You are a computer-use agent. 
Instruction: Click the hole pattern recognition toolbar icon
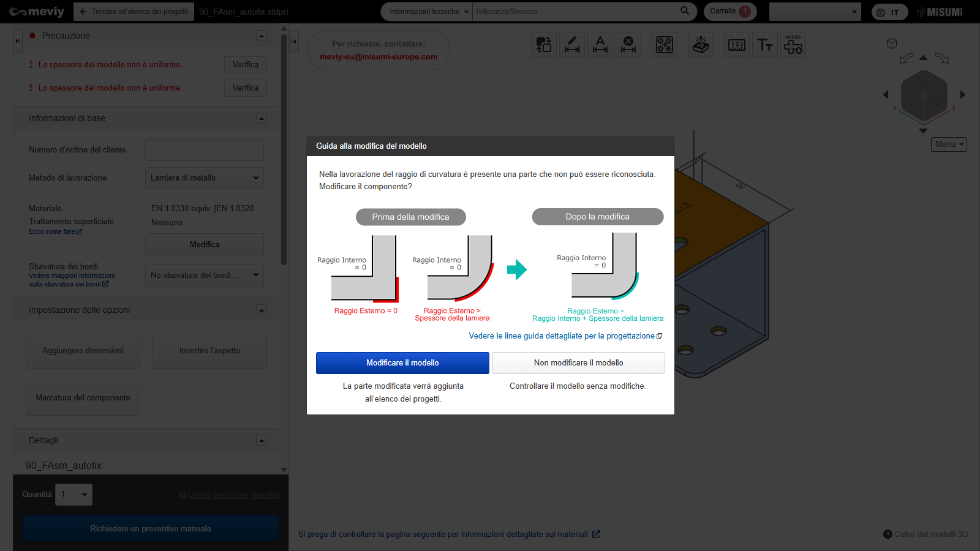(x=665, y=45)
